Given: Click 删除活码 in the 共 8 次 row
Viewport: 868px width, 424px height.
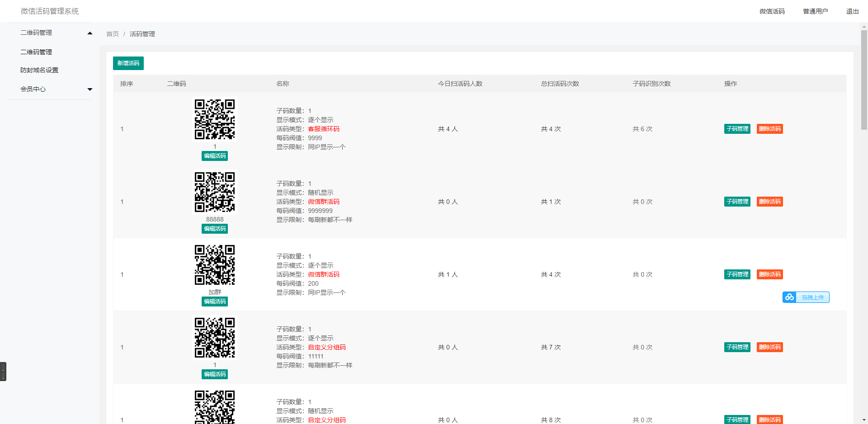Looking at the screenshot, I should (x=770, y=419).
